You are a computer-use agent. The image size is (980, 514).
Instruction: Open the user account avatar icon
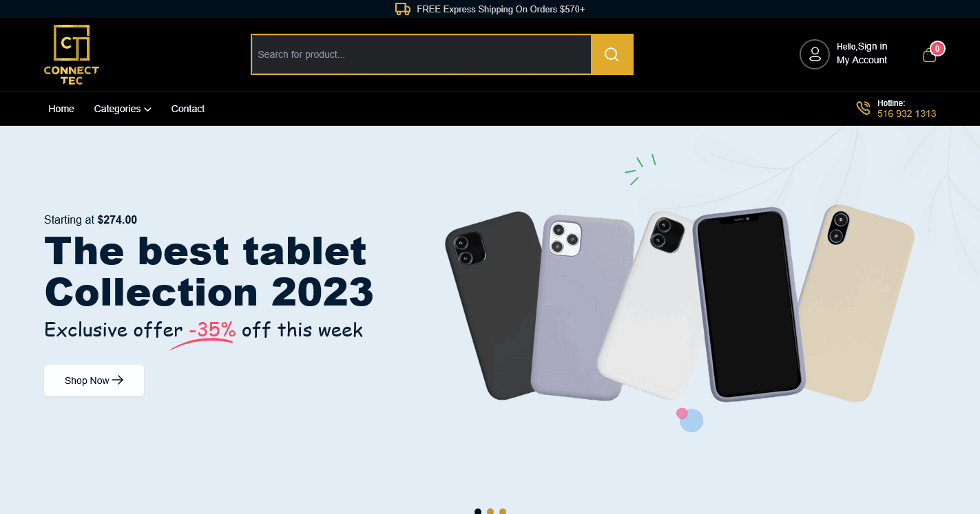[815, 54]
